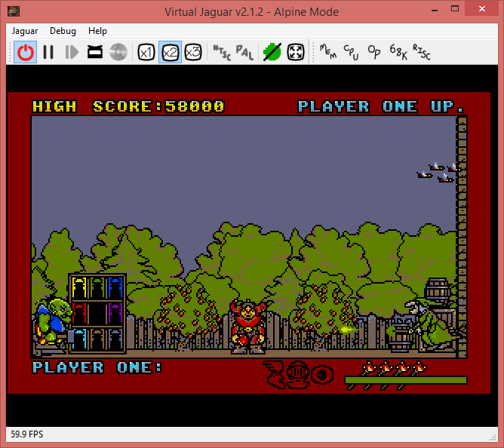Screen dimensions: 504x448
Task: Open the MEM memory browser
Action: click(328, 52)
